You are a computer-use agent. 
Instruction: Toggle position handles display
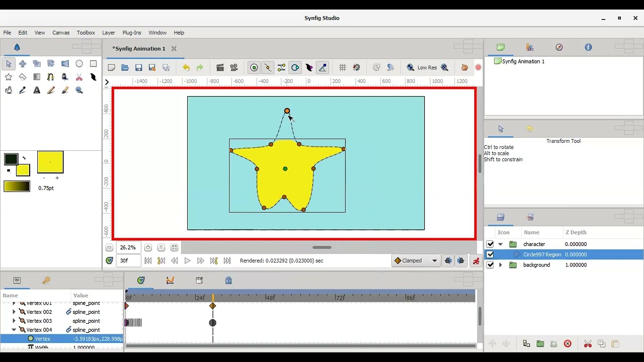click(x=254, y=67)
